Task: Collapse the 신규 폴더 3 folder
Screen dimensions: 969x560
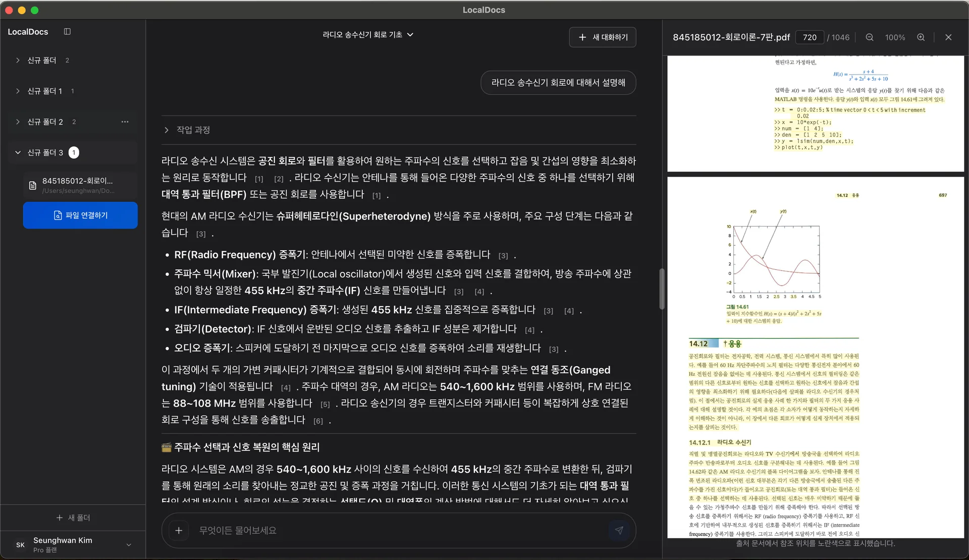Action: tap(17, 152)
